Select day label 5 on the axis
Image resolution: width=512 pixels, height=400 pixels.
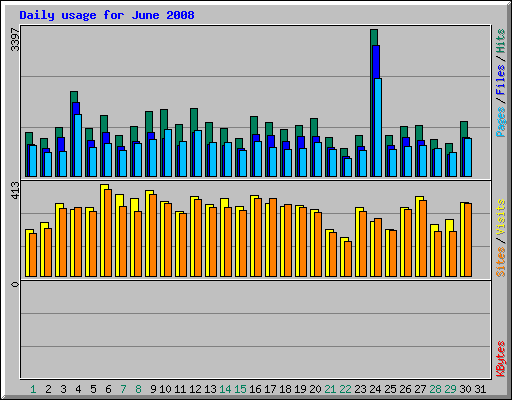coord(93,389)
